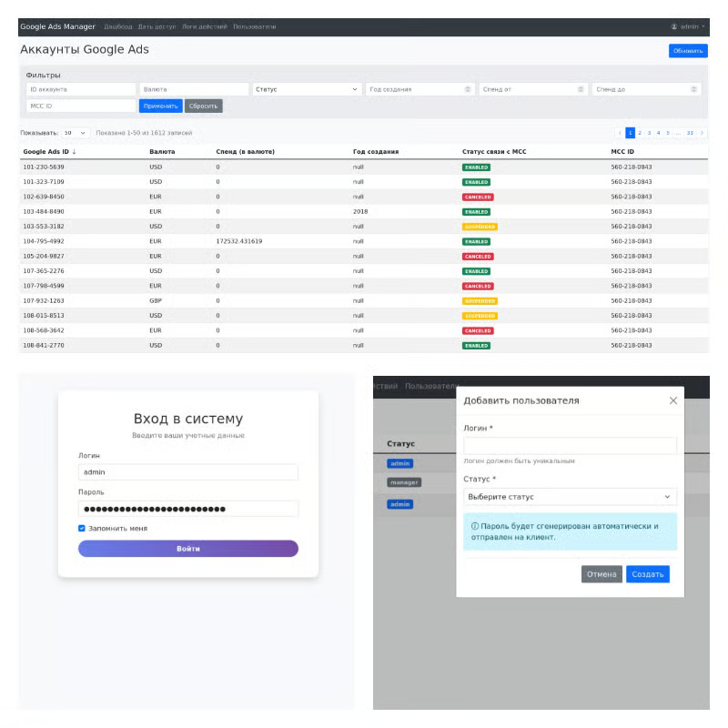728x728 pixels.
Task: Click the spend value 172532.431619
Action: pyautogui.click(x=239, y=241)
